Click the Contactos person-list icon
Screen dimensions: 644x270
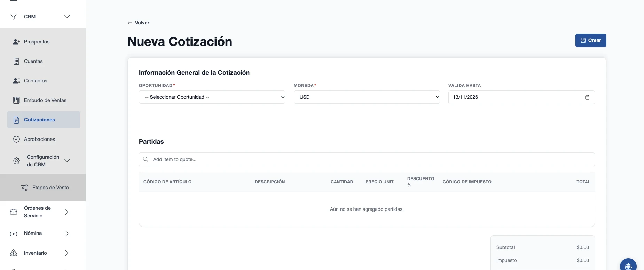[x=16, y=81]
